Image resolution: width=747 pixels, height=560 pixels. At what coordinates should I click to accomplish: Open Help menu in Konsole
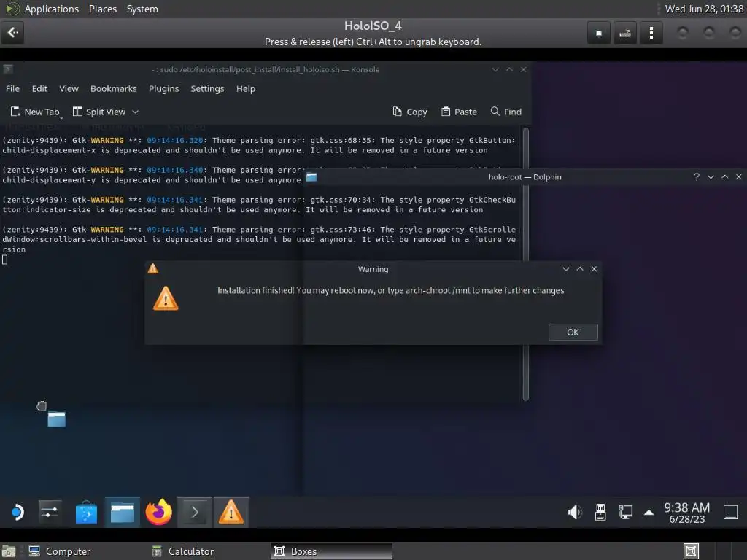coord(246,88)
